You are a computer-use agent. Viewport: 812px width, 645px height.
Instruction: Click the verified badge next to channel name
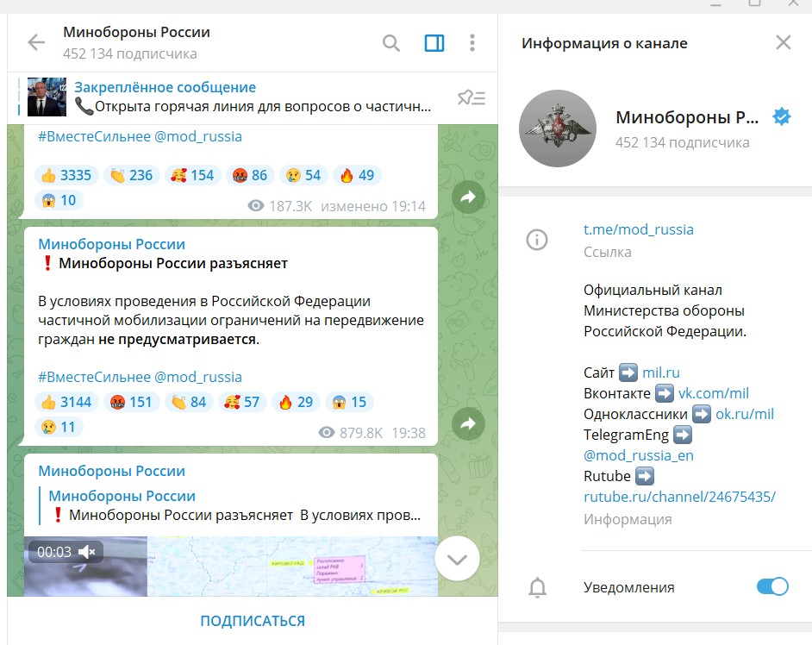pyautogui.click(x=782, y=117)
